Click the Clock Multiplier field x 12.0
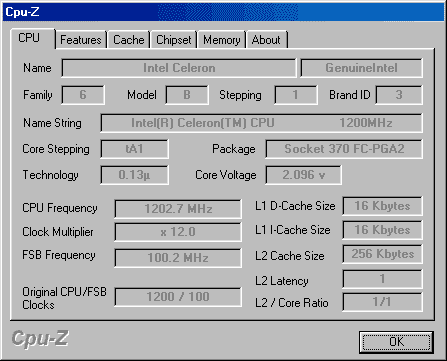The width and height of the screenshot is (447, 361). pyautogui.click(x=178, y=232)
